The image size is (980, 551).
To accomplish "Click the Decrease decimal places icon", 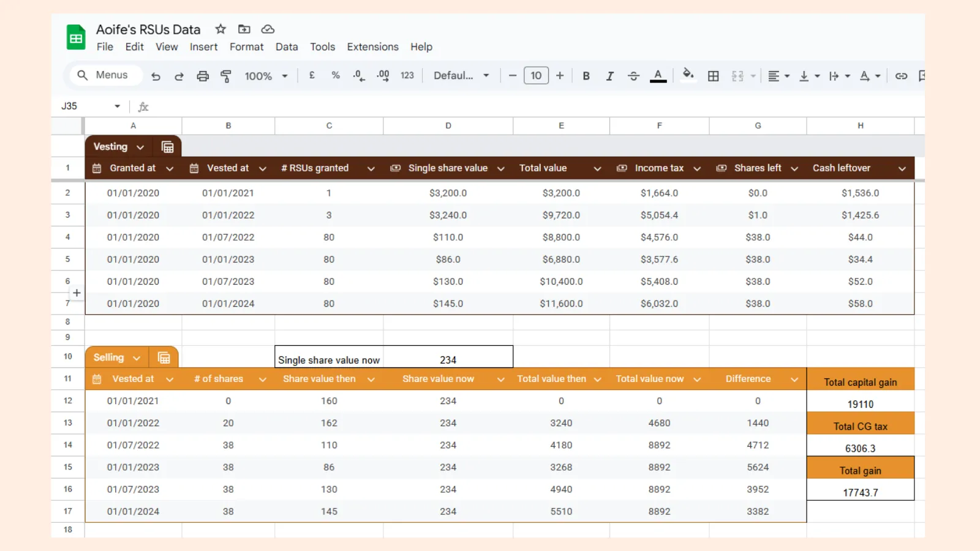I will [358, 75].
